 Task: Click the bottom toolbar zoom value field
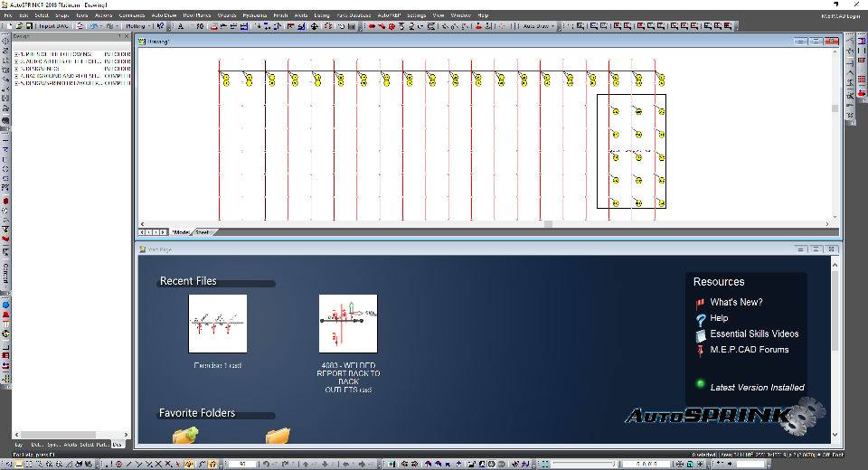coord(242,464)
